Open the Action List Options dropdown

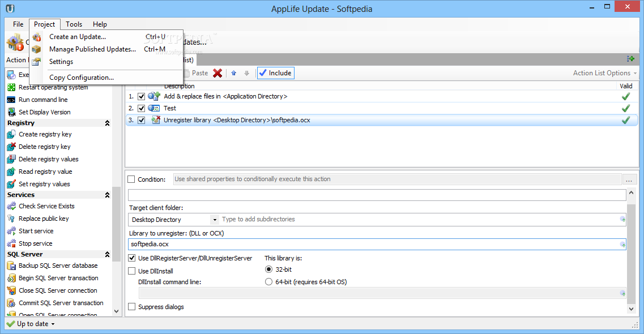coord(605,73)
